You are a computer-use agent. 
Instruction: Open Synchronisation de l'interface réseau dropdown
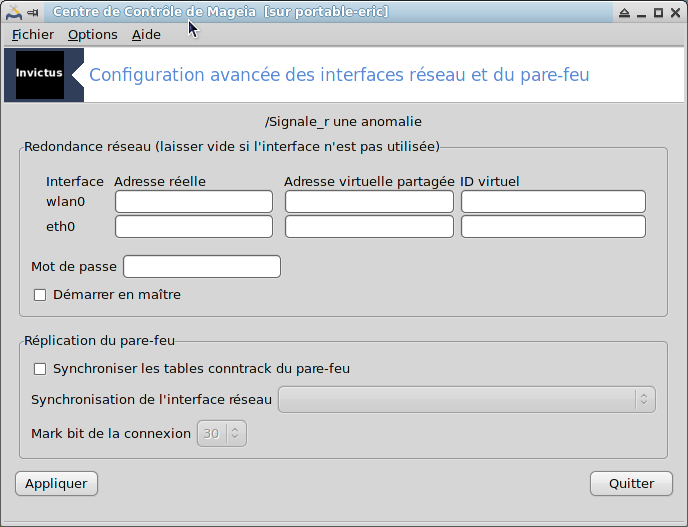(x=467, y=399)
